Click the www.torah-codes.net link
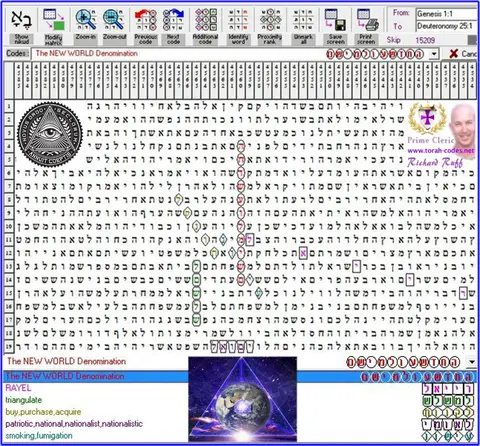 (x=441, y=151)
